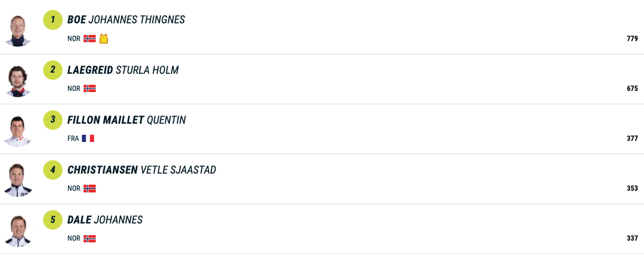The width and height of the screenshot is (644, 254).
Task: Click the Norwegian flag under Laegreid's name
Action: click(90, 89)
